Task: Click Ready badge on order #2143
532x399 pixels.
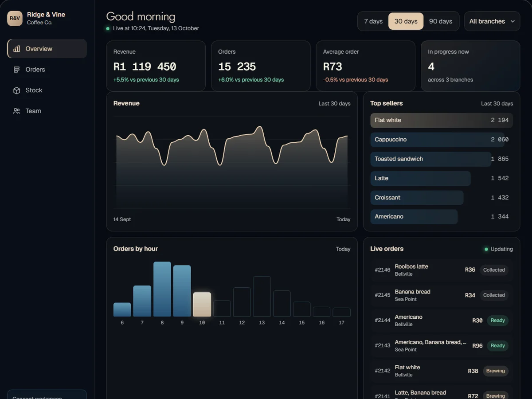Action: [497, 346]
